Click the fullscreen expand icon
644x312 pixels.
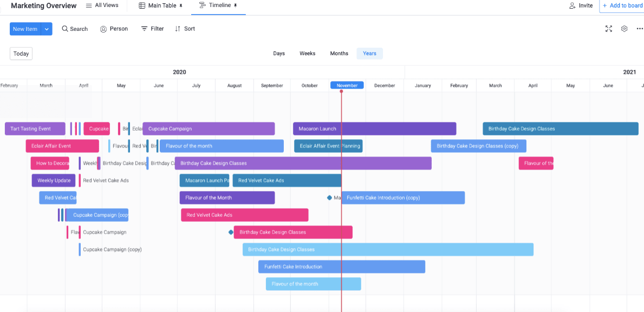pos(609,29)
